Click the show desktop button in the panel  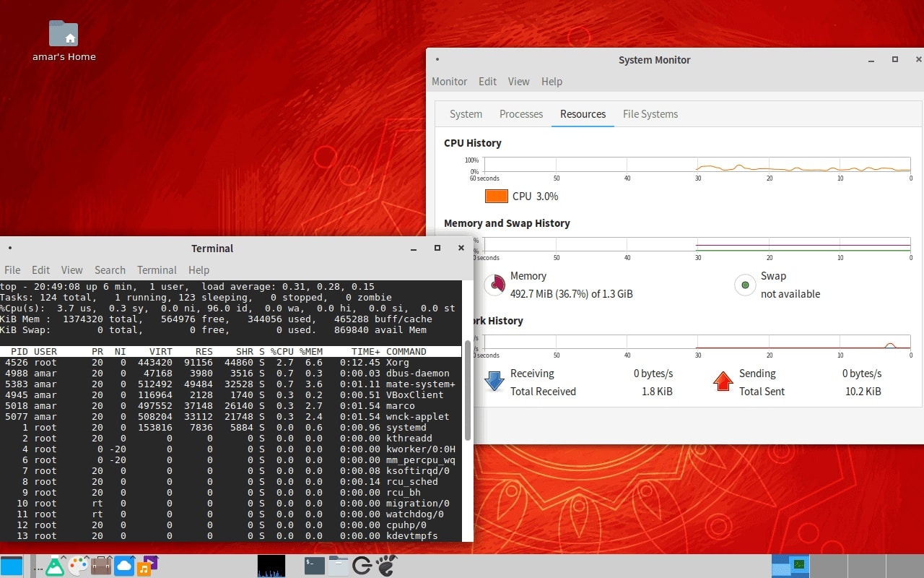pyautogui.click(x=12, y=566)
